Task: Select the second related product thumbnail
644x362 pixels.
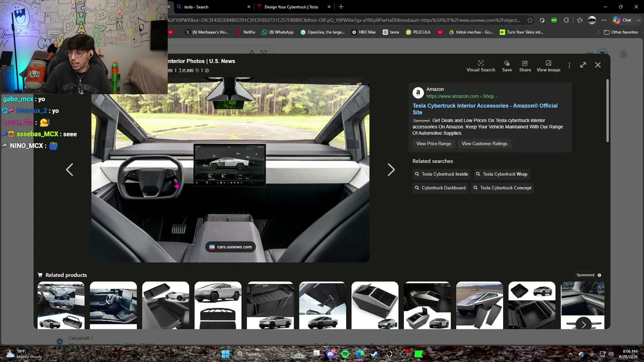Action: click(113, 305)
